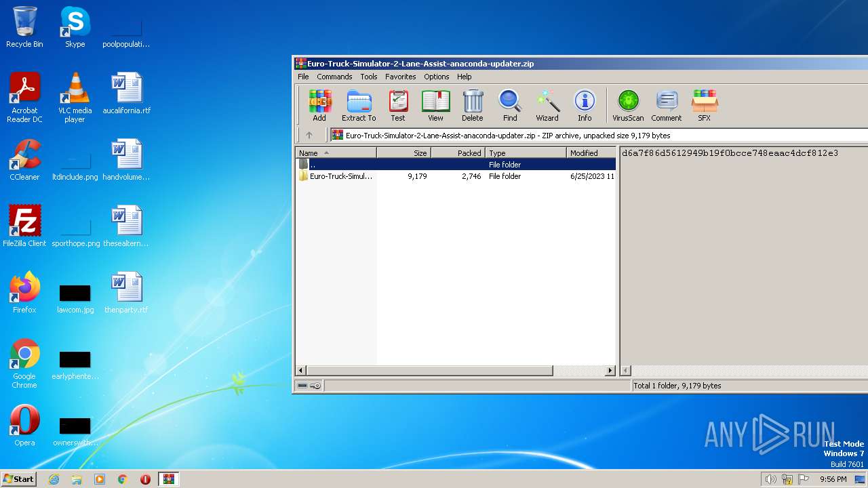Viewport: 868px width, 488px height.
Task: Select the Acrobat Reader DC shortcut
Action: click(24, 98)
